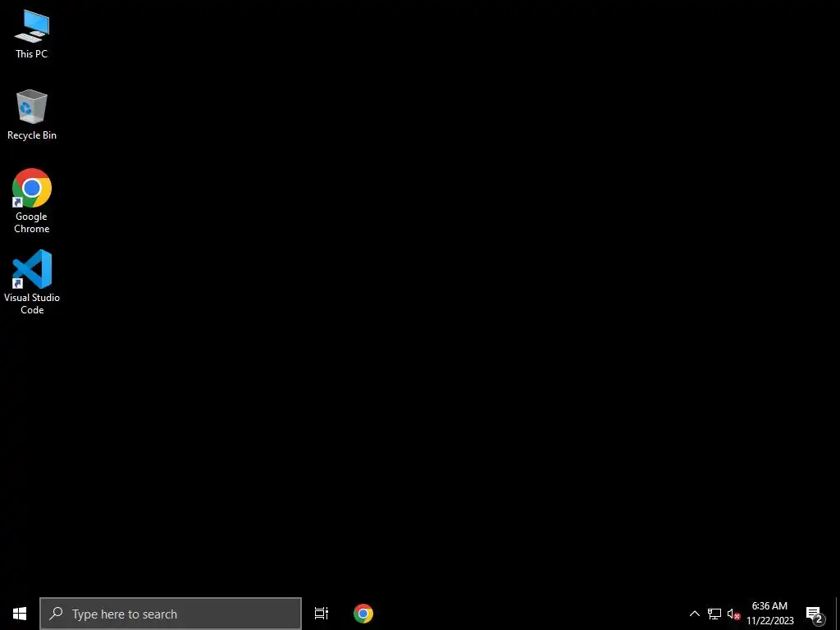
Task: Select the Visual Studio Code desktop shortcut
Action: point(32,282)
